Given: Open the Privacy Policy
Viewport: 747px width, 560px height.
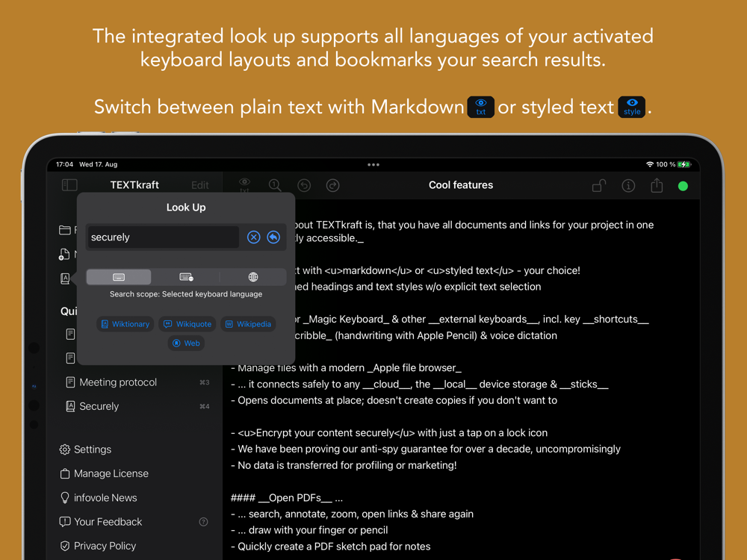Looking at the screenshot, I should pyautogui.click(x=98, y=546).
